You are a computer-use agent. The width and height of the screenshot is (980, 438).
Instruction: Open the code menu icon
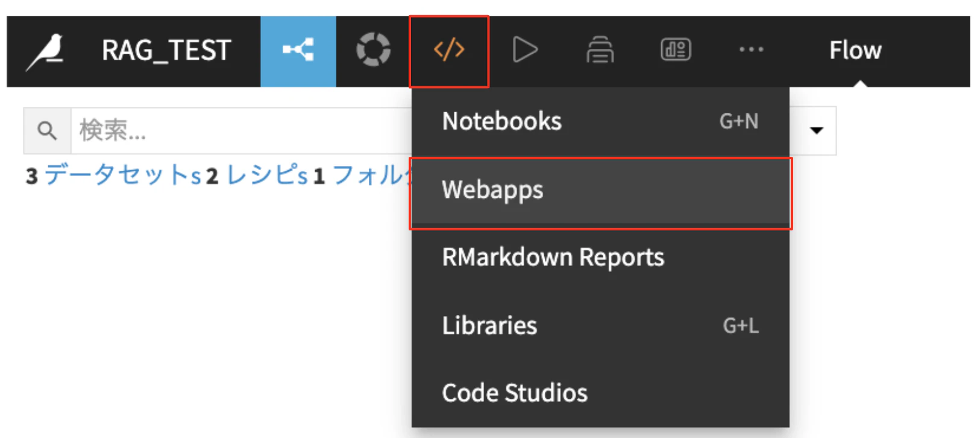point(449,51)
